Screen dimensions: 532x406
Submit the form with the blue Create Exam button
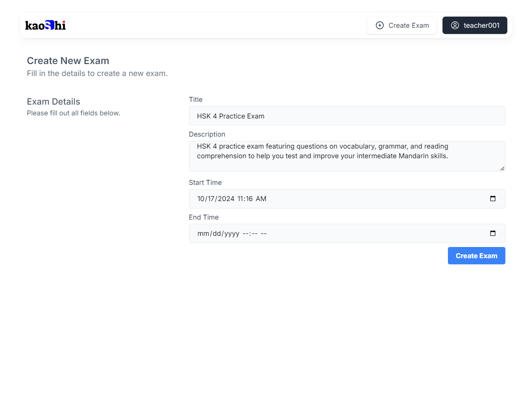[x=476, y=256]
